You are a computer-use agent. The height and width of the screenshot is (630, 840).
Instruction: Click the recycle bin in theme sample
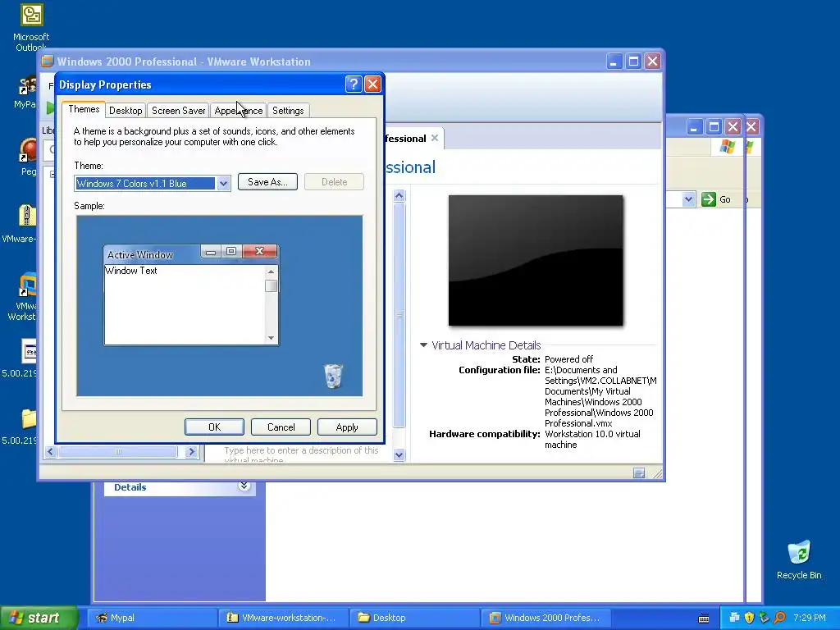coord(333,375)
